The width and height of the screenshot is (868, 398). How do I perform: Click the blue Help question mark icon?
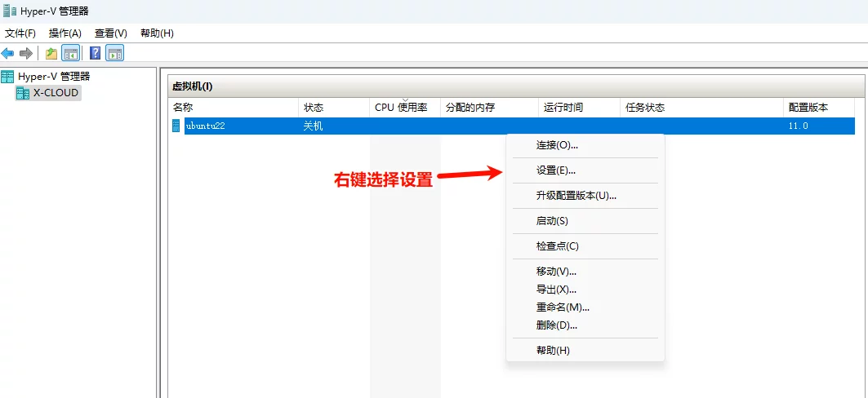point(95,54)
